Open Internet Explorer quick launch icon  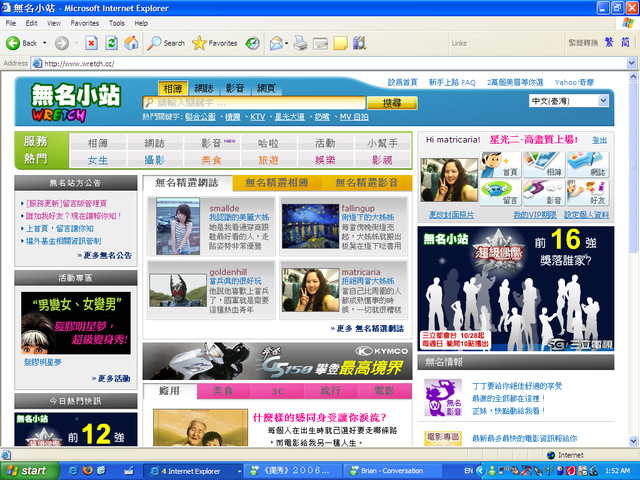[x=73, y=471]
